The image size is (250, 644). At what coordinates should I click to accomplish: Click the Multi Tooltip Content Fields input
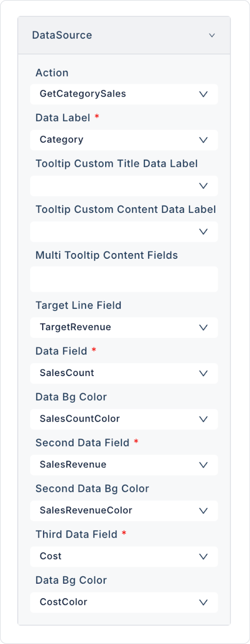coord(124,279)
